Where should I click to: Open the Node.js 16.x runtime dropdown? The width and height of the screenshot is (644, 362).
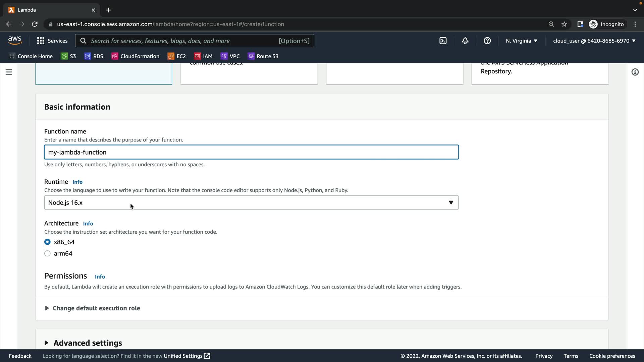coord(251,202)
